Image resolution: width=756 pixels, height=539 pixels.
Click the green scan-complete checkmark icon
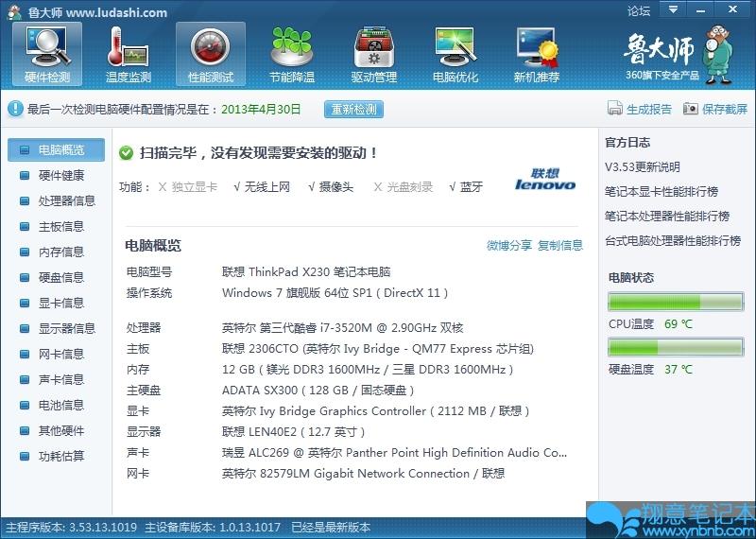[127, 153]
